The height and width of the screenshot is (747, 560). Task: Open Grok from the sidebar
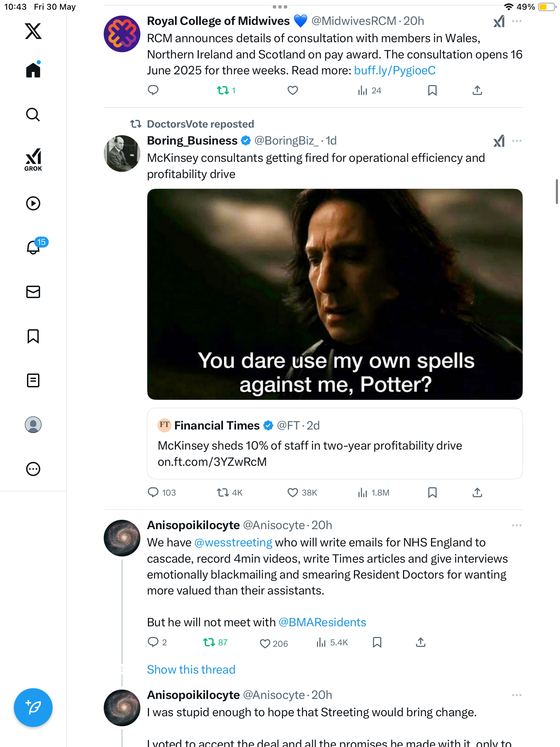coord(33,159)
